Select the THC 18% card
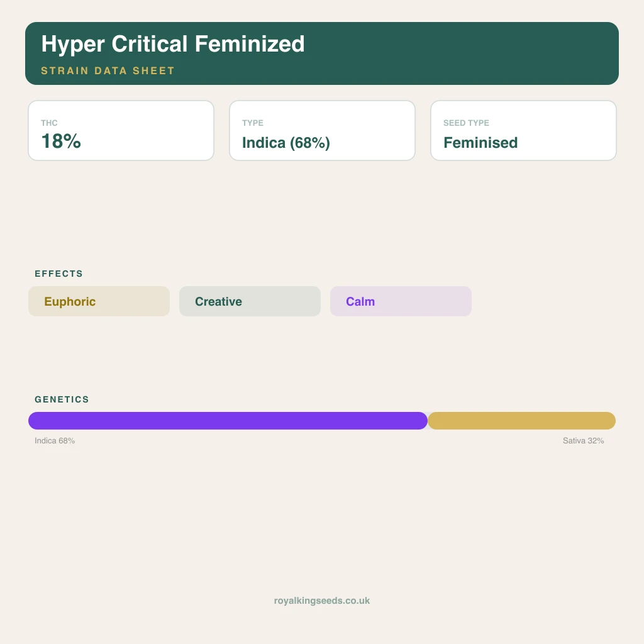The width and height of the screenshot is (644, 644). [x=121, y=131]
